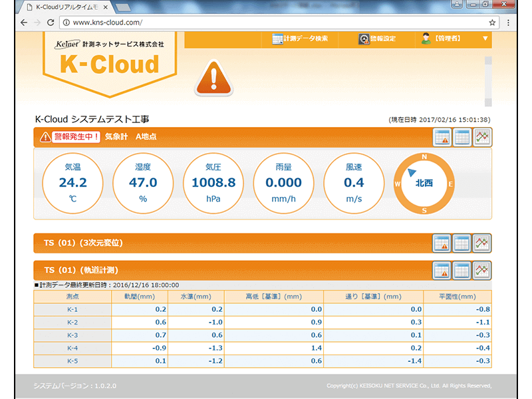Click the システムバージョン：1.0.2.0 footer text
Image resolution: width=532 pixels, height=399 pixels.
tap(74, 386)
